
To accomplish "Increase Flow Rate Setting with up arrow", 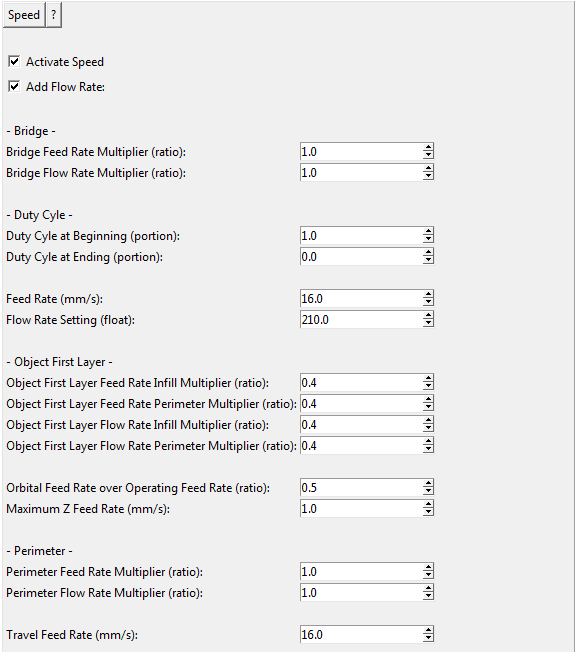I will click(428, 316).
